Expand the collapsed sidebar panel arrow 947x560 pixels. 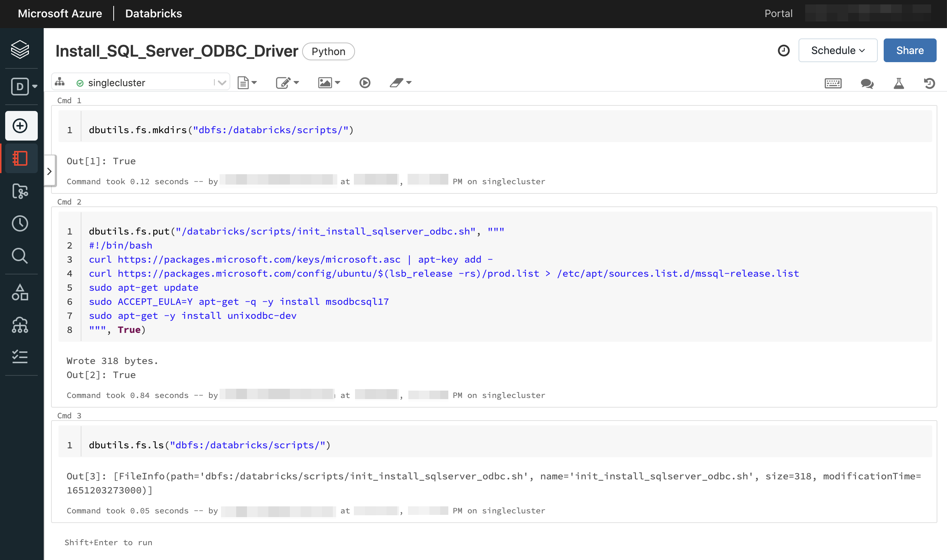(x=50, y=171)
